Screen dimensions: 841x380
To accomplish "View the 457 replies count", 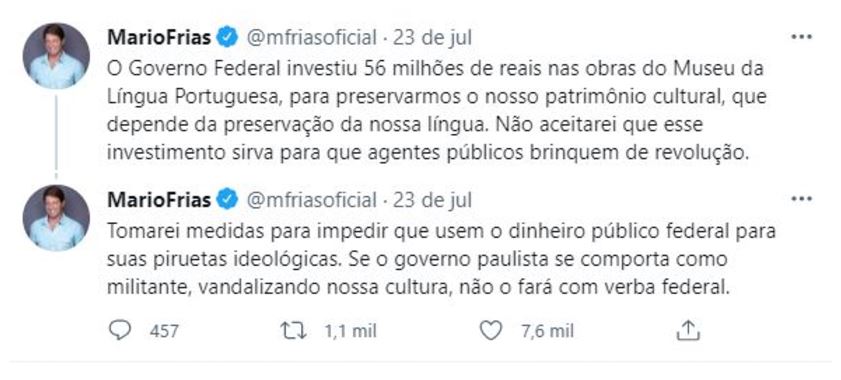I will coord(164,331).
